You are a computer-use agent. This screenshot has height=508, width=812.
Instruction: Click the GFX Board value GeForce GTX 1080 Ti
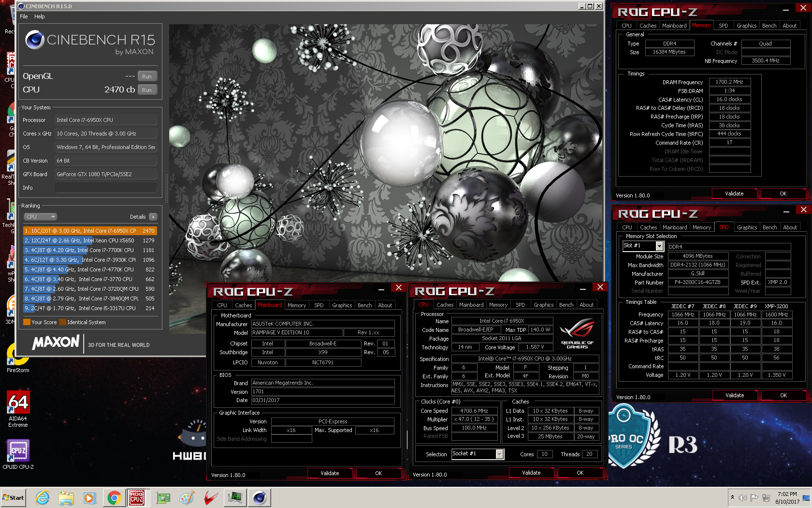click(106, 174)
